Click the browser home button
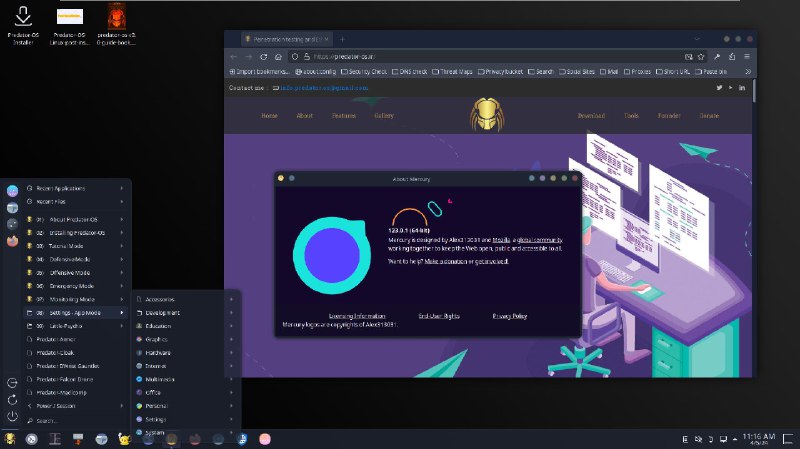Viewport: 800px width, 449px height. coord(278,57)
